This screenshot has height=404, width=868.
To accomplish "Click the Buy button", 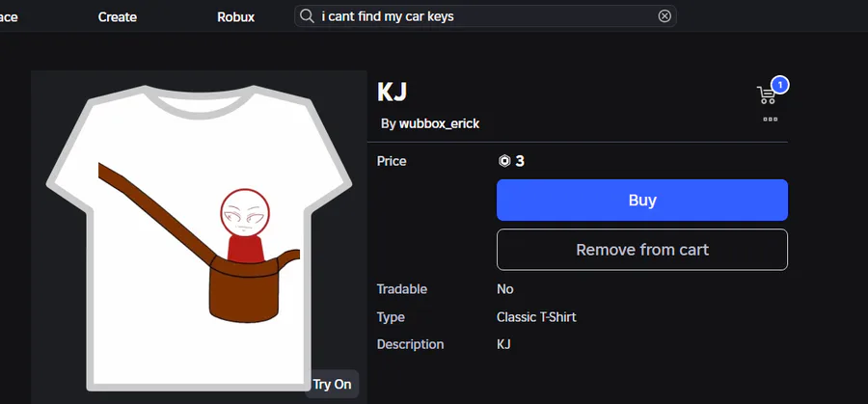I will (642, 200).
